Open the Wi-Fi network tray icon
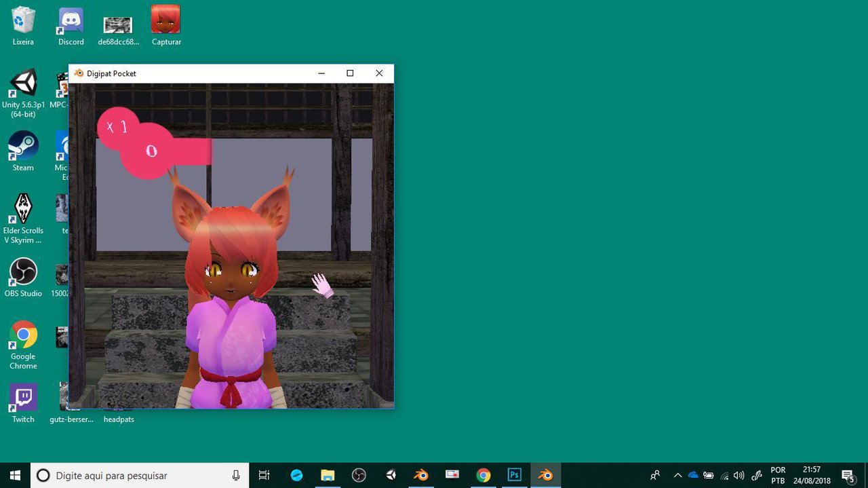This screenshot has width=868, height=488. pos(724,475)
